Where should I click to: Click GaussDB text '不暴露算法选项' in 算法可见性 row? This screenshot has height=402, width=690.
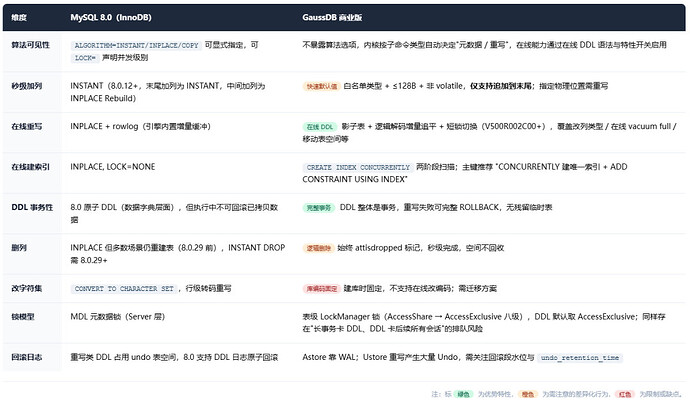pyautogui.click(x=329, y=45)
